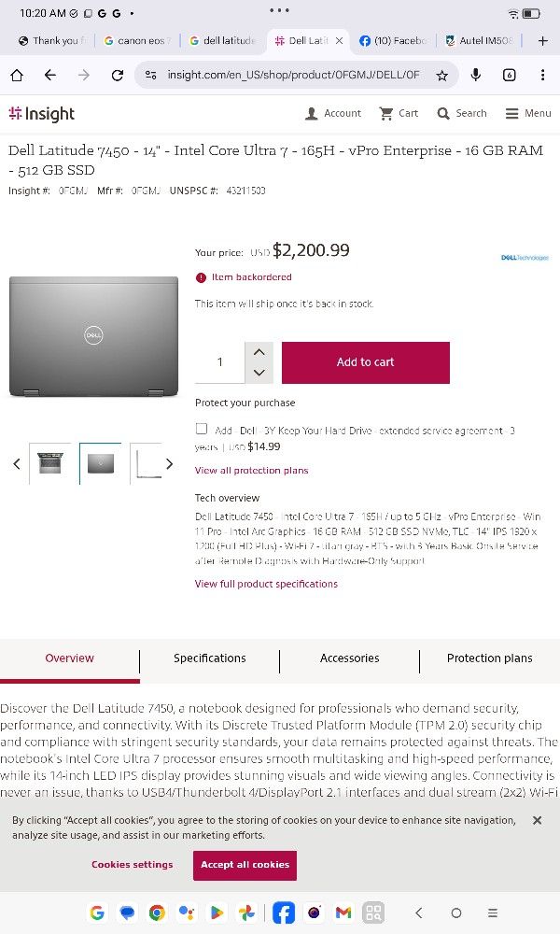Open the Insight shopping cart
Screen dimensions: 560x934
399,113
